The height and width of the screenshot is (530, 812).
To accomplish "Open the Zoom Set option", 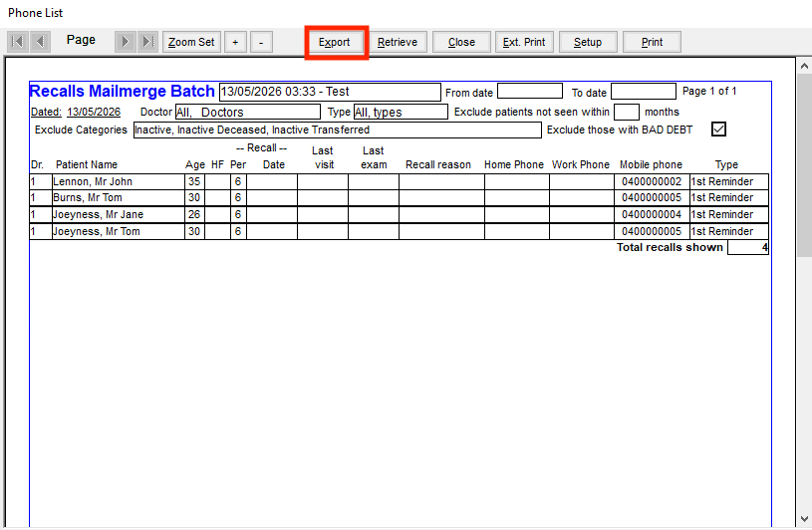I will pyautogui.click(x=191, y=42).
